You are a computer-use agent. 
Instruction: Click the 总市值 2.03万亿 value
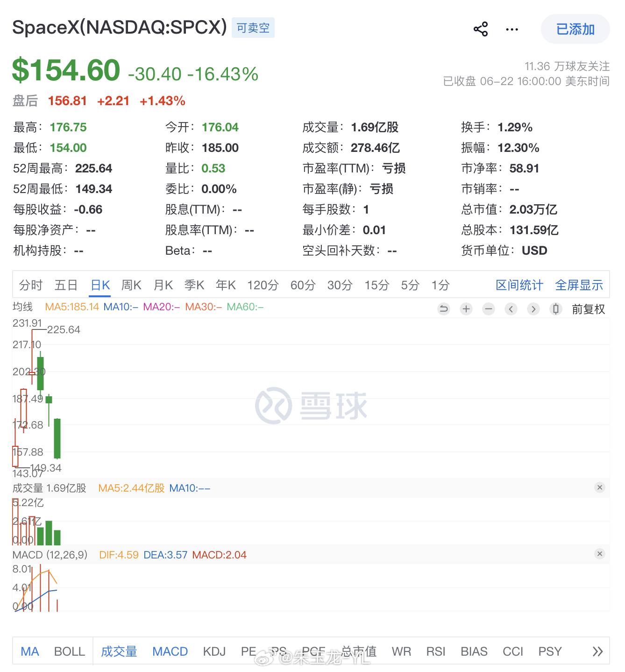click(533, 209)
